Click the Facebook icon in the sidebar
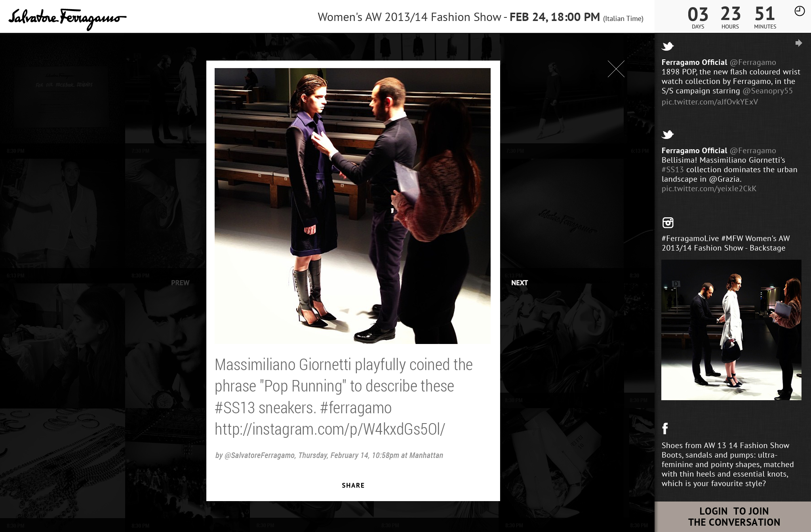811x532 pixels. pyautogui.click(x=665, y=428)
